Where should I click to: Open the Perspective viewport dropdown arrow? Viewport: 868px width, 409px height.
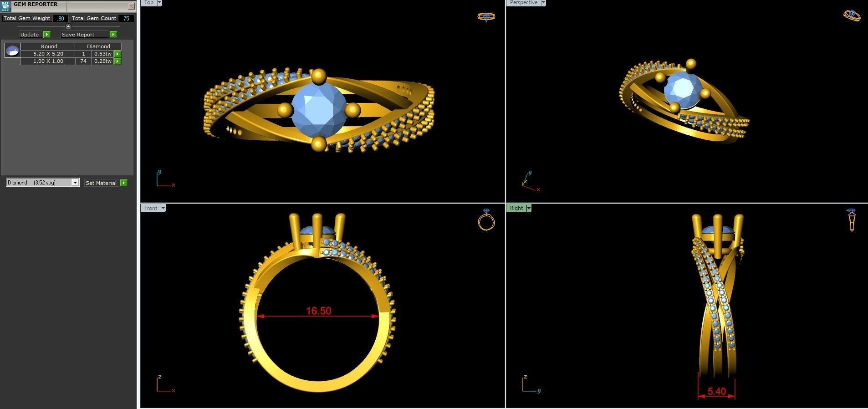(543, 3)
